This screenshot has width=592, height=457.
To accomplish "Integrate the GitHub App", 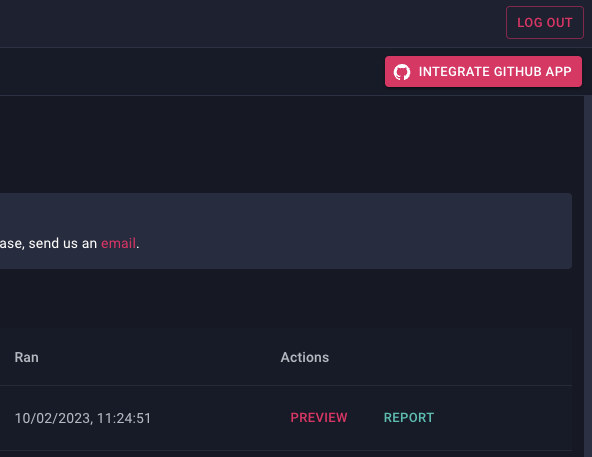I will pyautogui.click(x=483, y=72).
